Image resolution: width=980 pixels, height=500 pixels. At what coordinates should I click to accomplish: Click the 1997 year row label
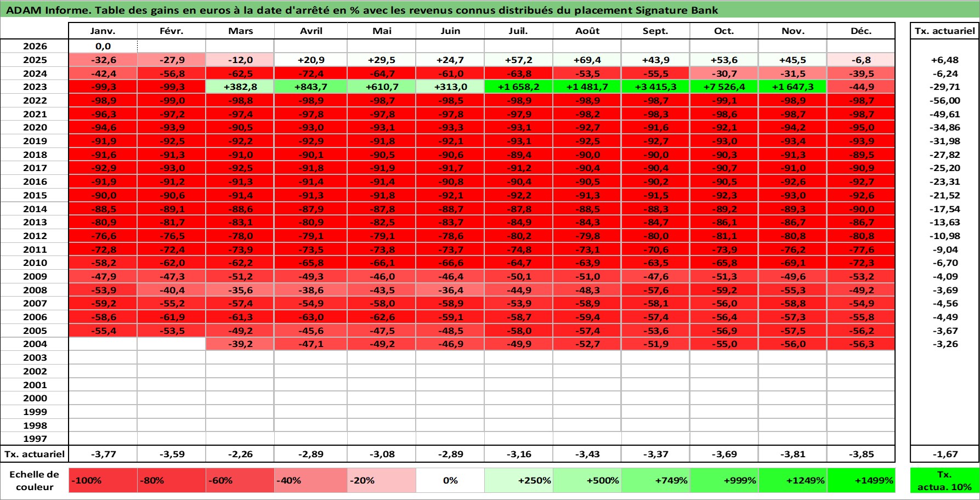point(35,439)
